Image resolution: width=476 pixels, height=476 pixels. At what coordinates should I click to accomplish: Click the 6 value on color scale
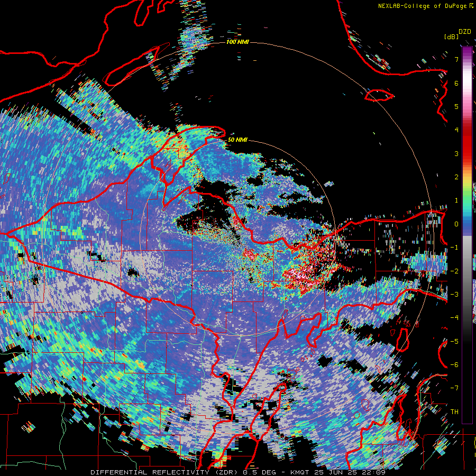coord(456,83)
